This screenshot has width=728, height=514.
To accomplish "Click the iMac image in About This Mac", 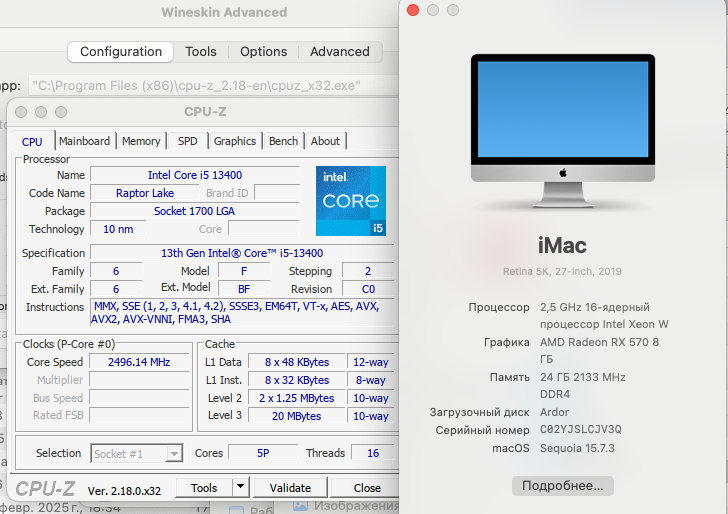I will pyautogui.click(x=563, y=130).
